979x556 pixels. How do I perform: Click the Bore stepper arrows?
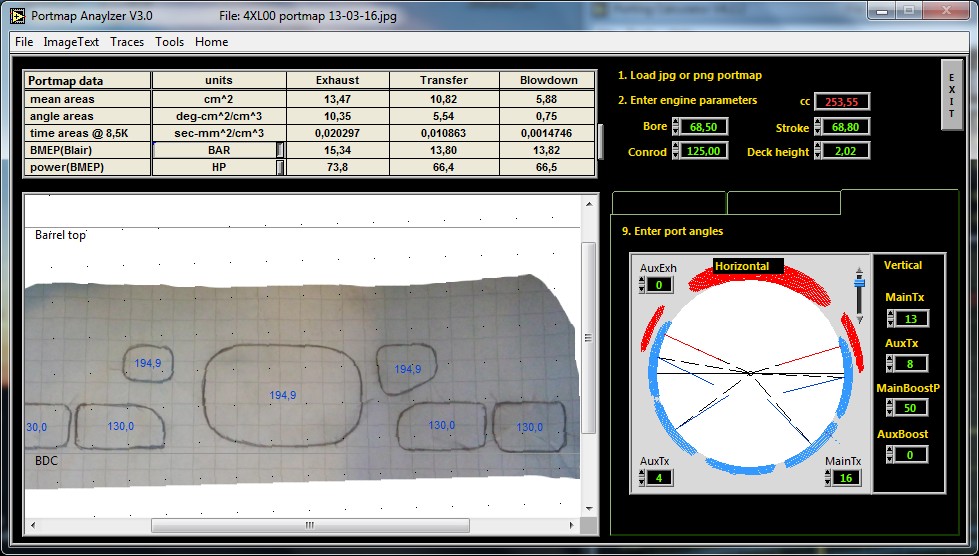tap(675, 127)
